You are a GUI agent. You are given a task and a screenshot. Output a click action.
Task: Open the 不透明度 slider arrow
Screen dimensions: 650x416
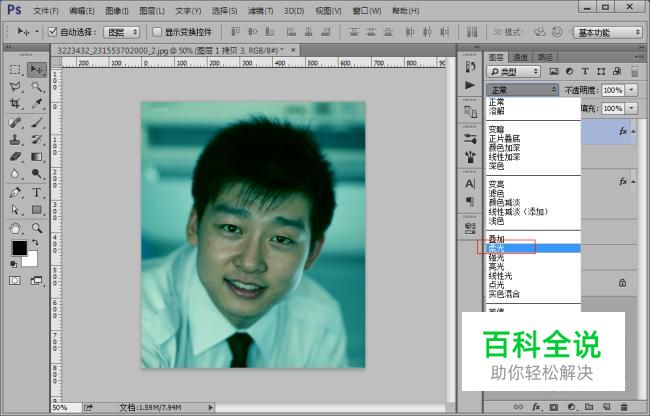[x=631, y=90]
